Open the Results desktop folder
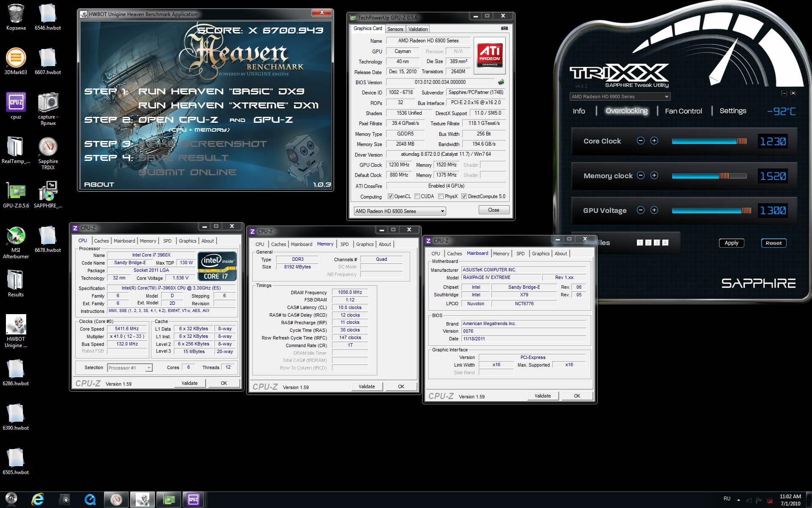This screenshot has height=508, width=812. point(16,284)
